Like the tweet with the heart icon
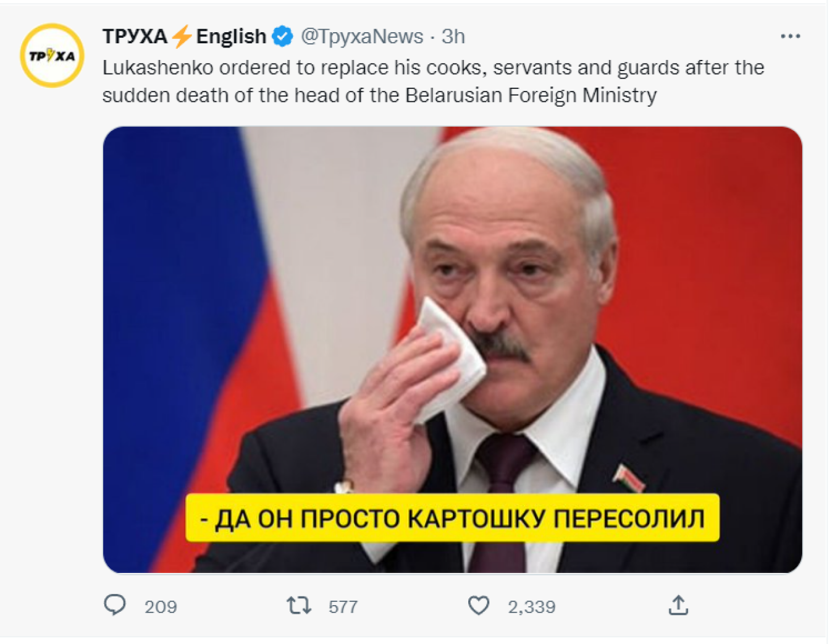 point(479,606)
